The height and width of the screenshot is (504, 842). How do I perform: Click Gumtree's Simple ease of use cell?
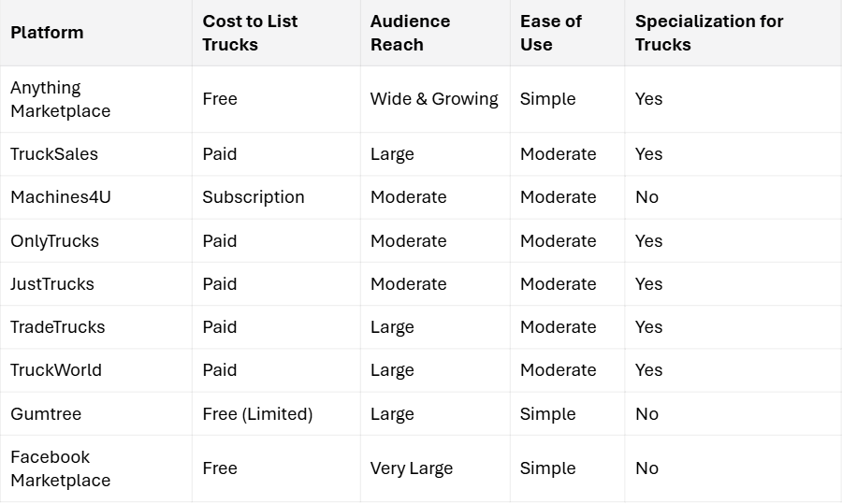[x=547, y=414]
